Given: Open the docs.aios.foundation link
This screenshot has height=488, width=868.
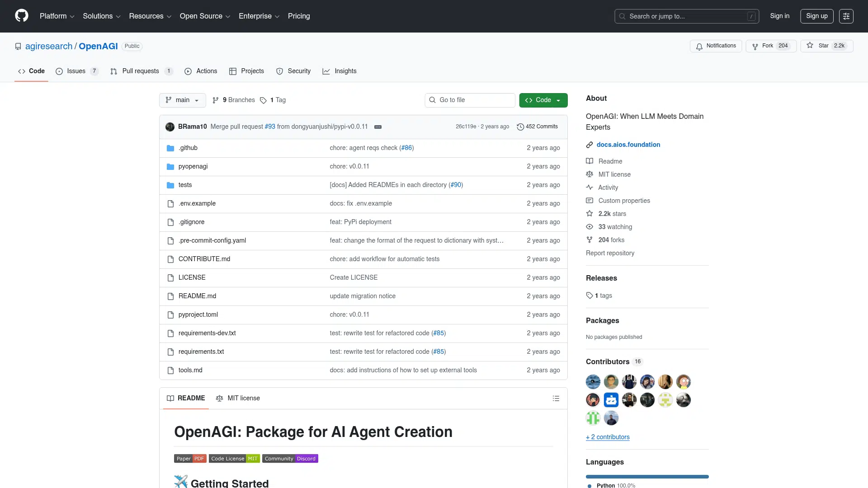Looking at the screenshot, I should [x=628, y=145].
